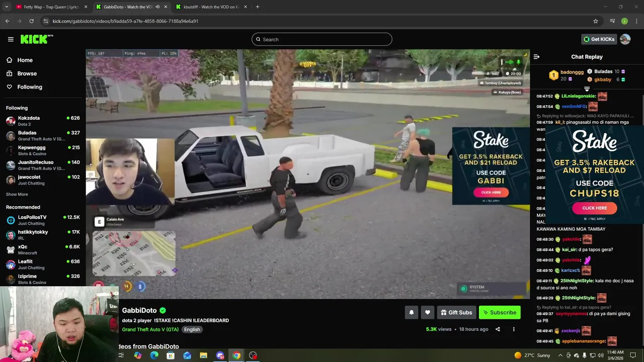Open Microsoft Edge from taskbar
644x362 pixels.
154,355
